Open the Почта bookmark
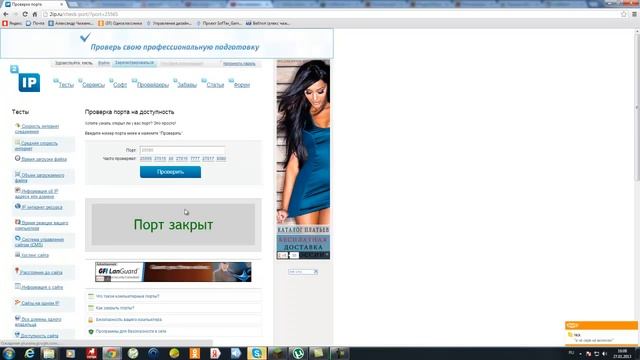 click(35, 24)
